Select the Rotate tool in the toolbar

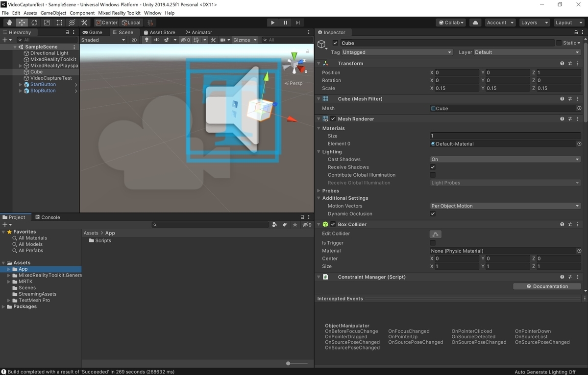34,23
